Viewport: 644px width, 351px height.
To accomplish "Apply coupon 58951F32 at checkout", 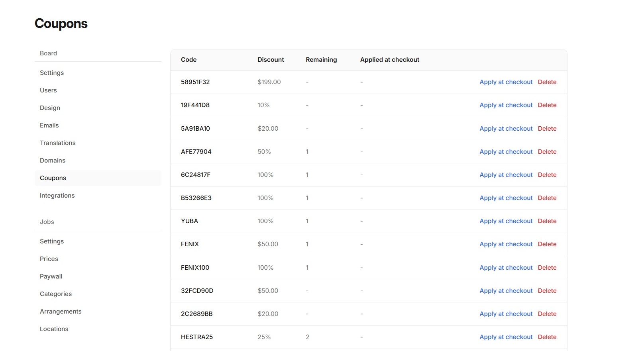I will (x=506, y=82).
